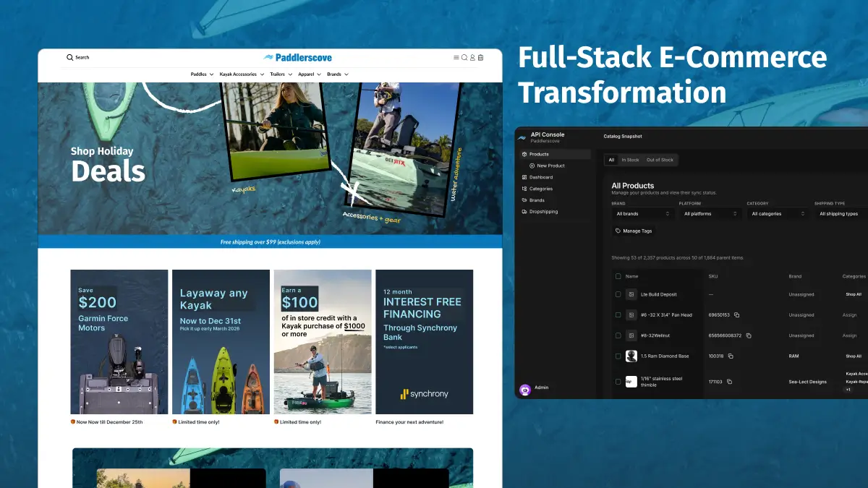Click the Paddlerscove logo in header
Viewport: 868px width, 488px height.
298,57
